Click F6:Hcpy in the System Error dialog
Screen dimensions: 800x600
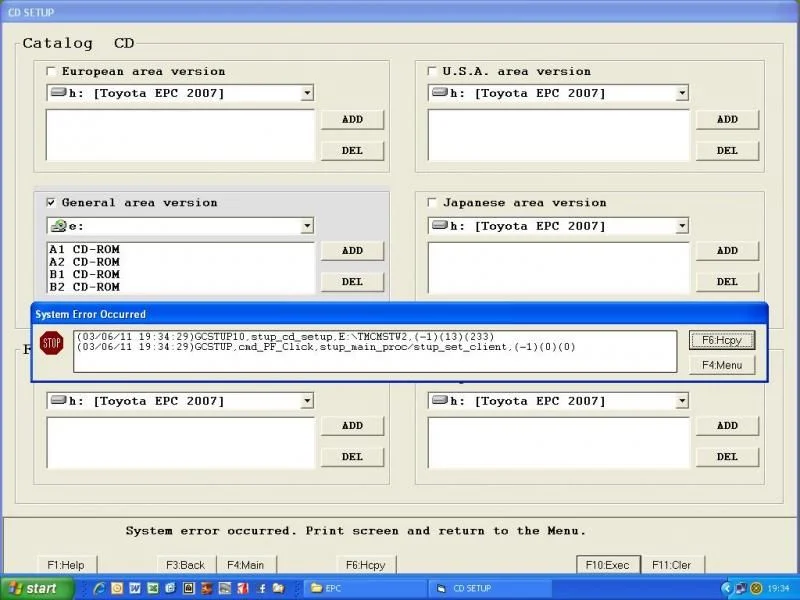click(x=722, y=340)
